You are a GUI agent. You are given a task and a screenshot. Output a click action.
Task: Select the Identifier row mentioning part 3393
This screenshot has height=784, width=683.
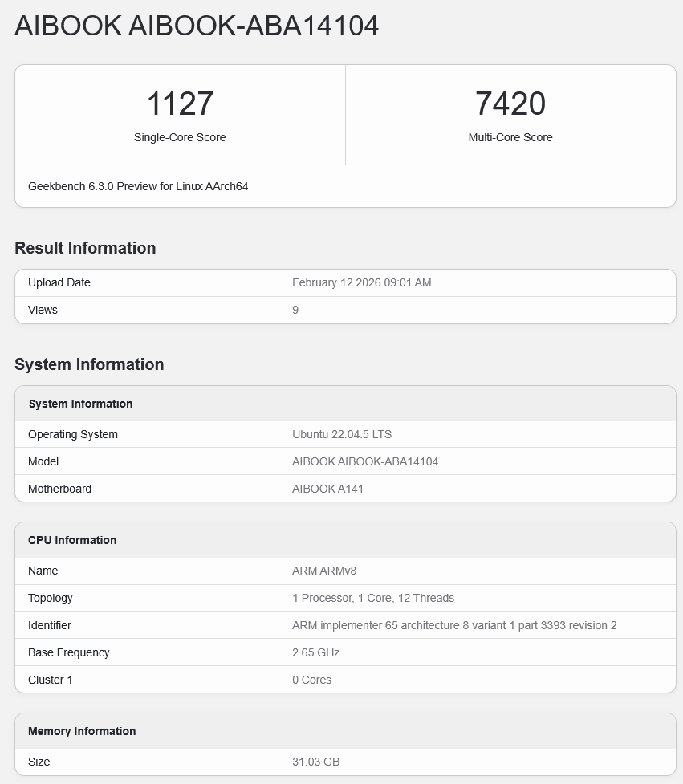pos(345,625)
